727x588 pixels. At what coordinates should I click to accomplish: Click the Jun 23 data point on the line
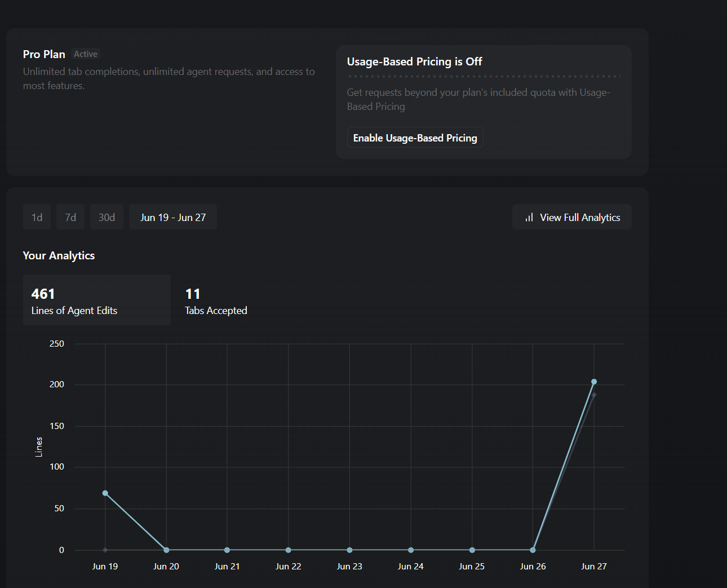coord(349,550)
